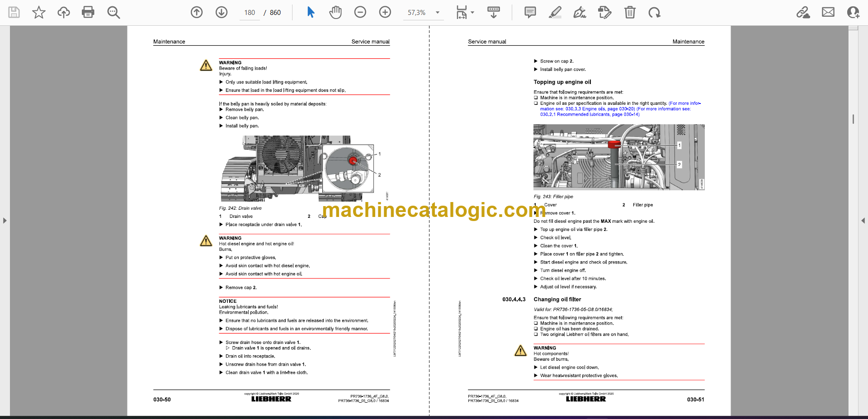Select the highlighter pen tool
Image resolution: width=868 pixels, height=419 pixels.
point(555,12)
